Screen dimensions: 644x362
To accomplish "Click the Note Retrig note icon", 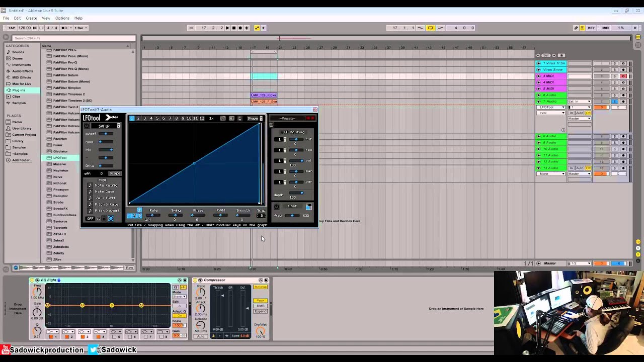I will (90, 186).
